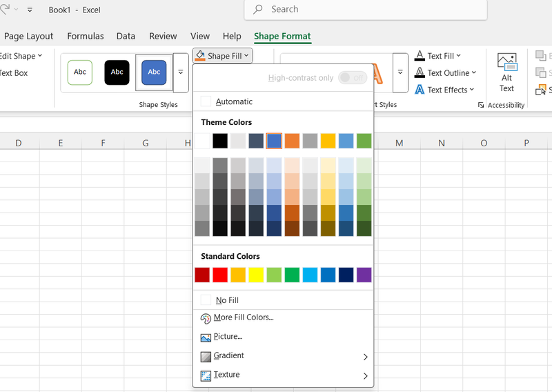Switch to the Review tab
The height and width of the screenshot is (392, 552).
[x=163, y=37]
